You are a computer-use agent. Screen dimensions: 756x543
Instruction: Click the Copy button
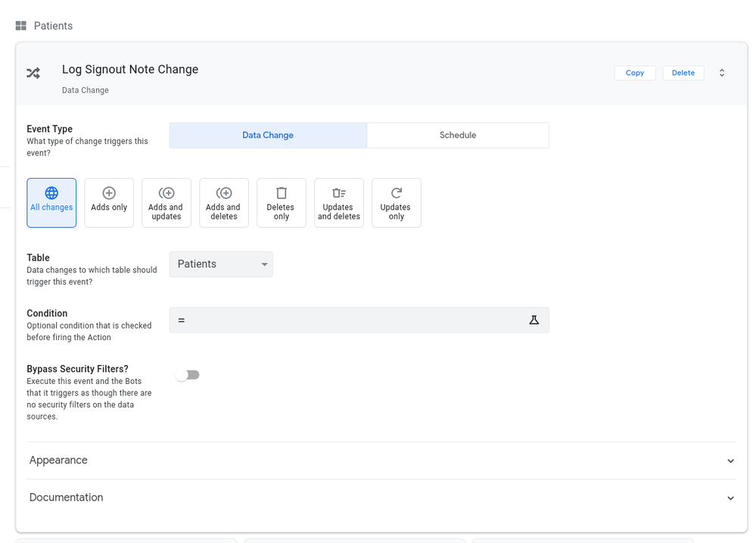pyautogui.click(x=634, y=73)
